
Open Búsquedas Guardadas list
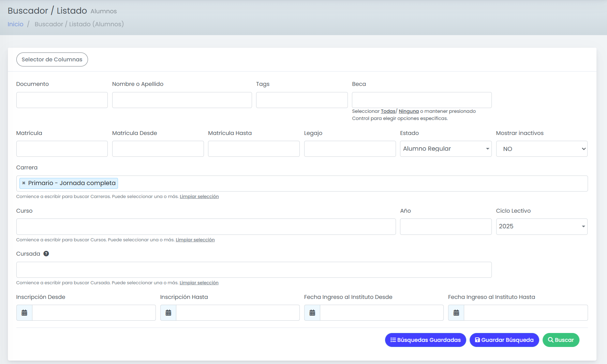click(x=425, y=340)
